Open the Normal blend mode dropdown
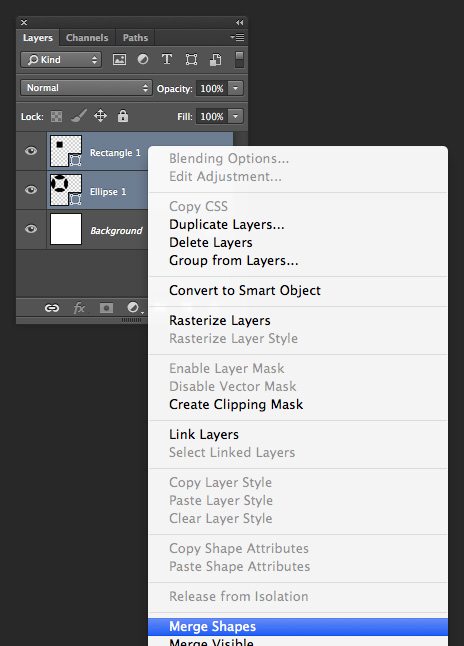The image size is (464, 646). (x=86, y=88)
